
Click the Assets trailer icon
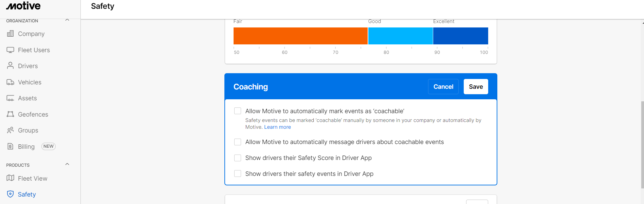11,98
